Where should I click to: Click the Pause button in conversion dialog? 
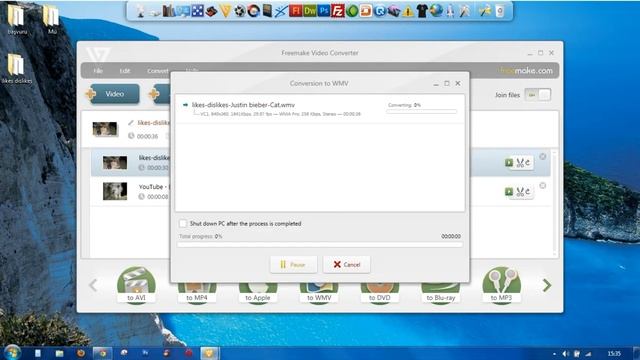click(293, 264)
